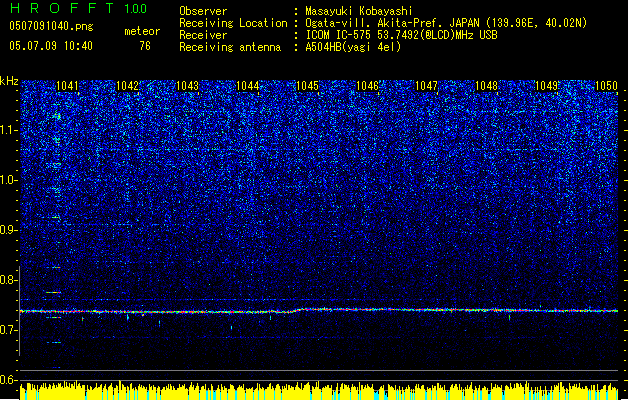This screenshot has width=629, height=400.
Task: Click the 1049 time marker
Action: [x=546, y=86]
